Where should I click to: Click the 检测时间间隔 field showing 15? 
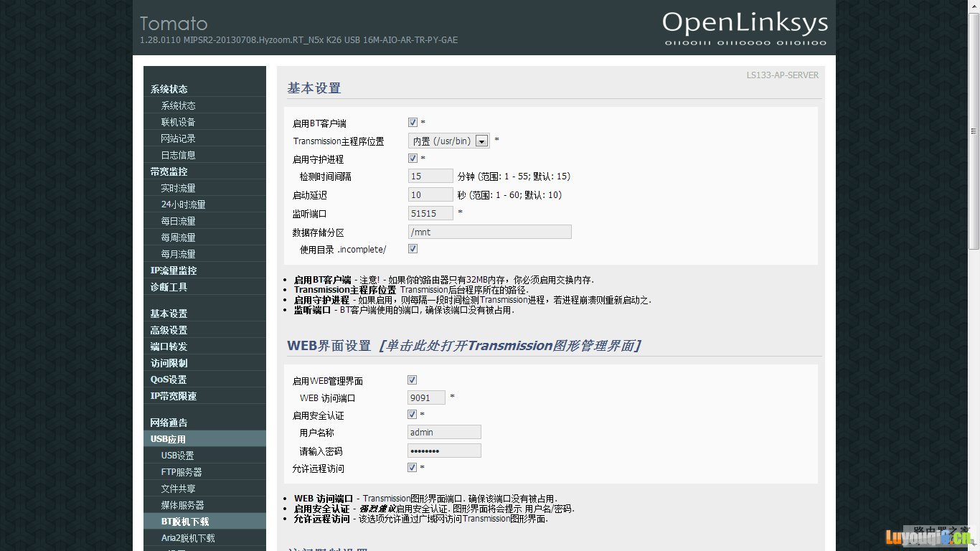coord(430,176)
